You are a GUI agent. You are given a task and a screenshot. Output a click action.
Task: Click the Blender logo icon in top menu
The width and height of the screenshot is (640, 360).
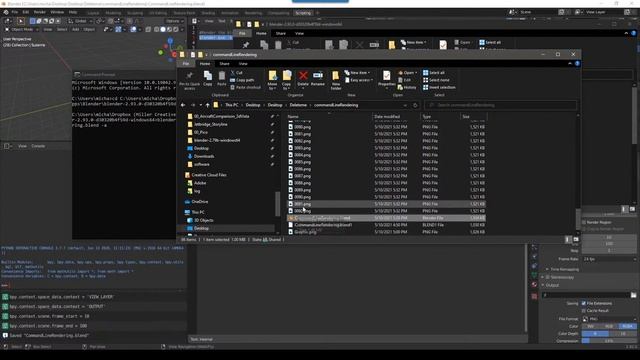click(x=6, y=12)
